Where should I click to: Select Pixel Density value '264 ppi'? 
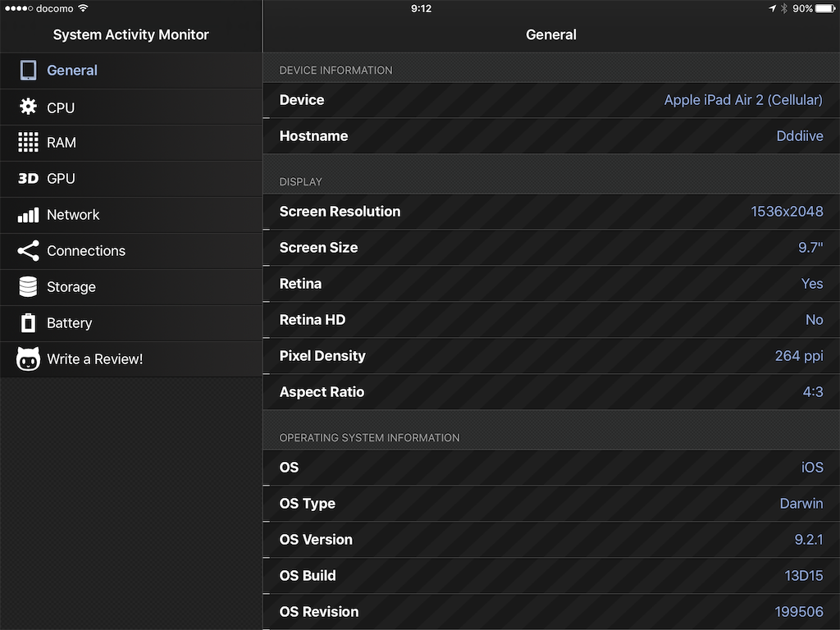[799, 356]
